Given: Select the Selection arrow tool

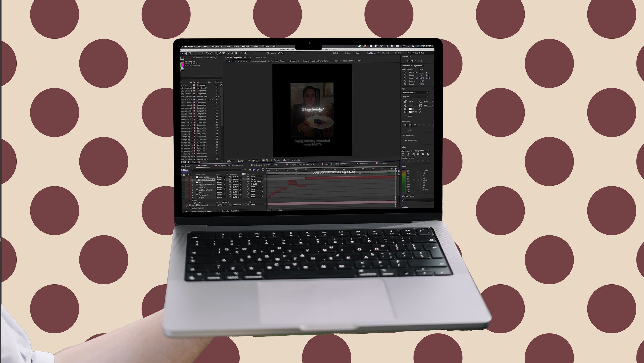Looking at the screenshot, I should click(183, 53).
